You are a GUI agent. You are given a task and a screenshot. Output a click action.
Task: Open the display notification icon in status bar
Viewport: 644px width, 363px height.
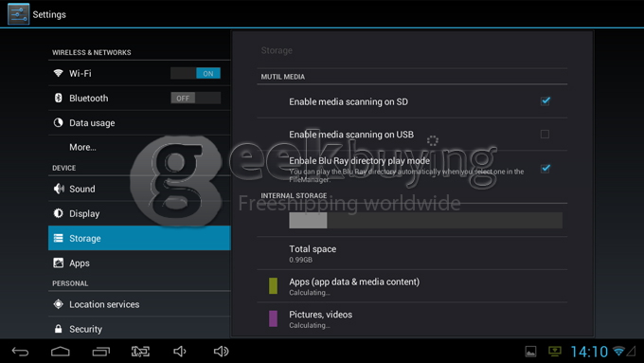(x=555, y=352)
